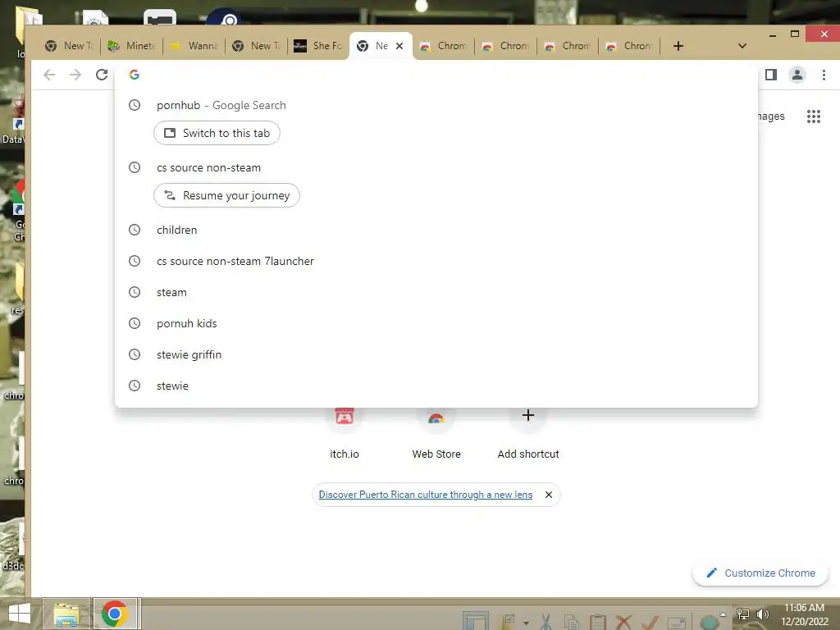Viewport: 840px width, 630px height.
Task: Select the cs source non-steam 7launcher suggestion
Action: (436, 261)
